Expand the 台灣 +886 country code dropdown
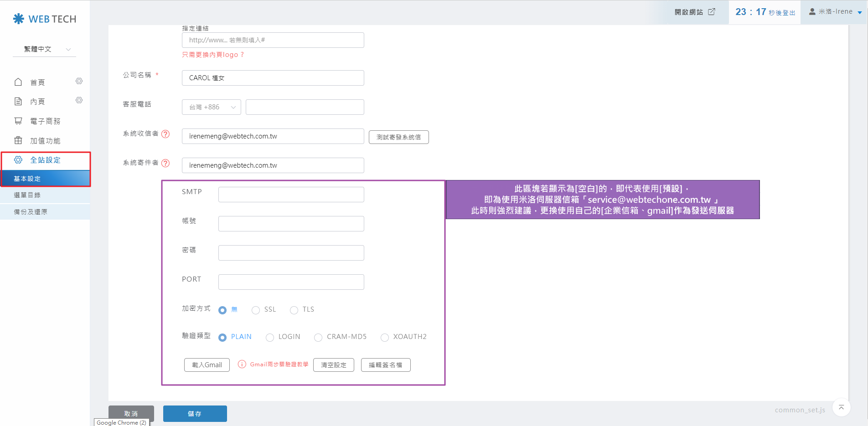The width and height of the screenshot is (868, 426). coord(212,107)
